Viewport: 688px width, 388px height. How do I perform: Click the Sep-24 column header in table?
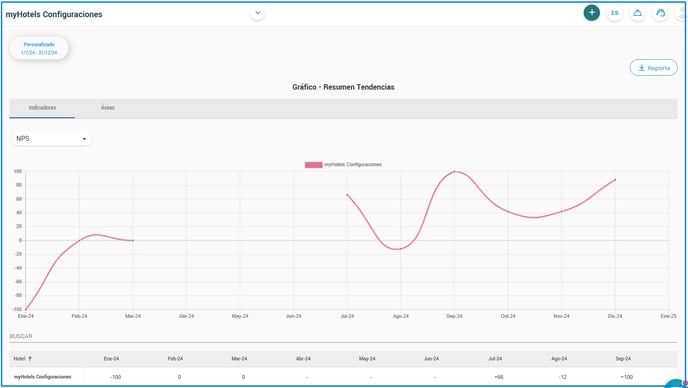click(x=623, y=359)
